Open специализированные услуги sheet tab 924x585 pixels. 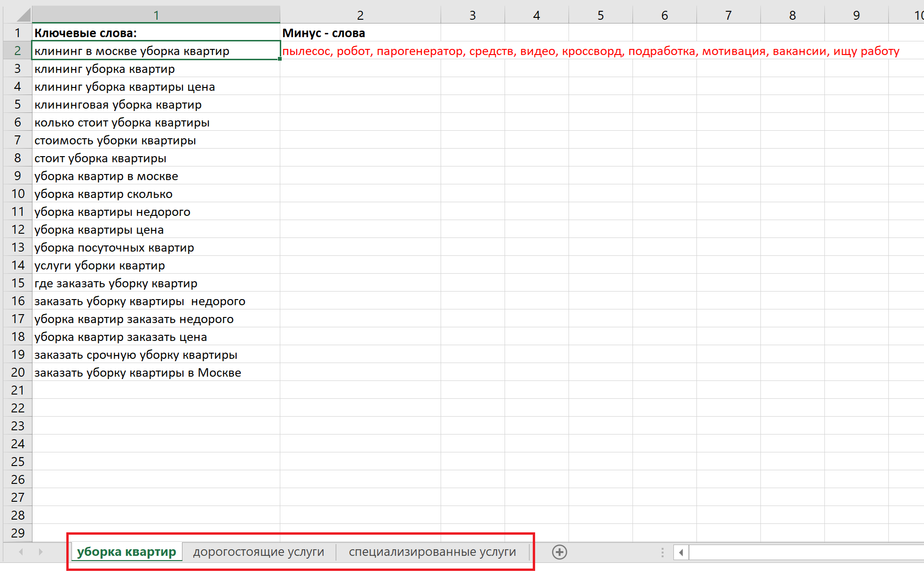pos(432,552)
